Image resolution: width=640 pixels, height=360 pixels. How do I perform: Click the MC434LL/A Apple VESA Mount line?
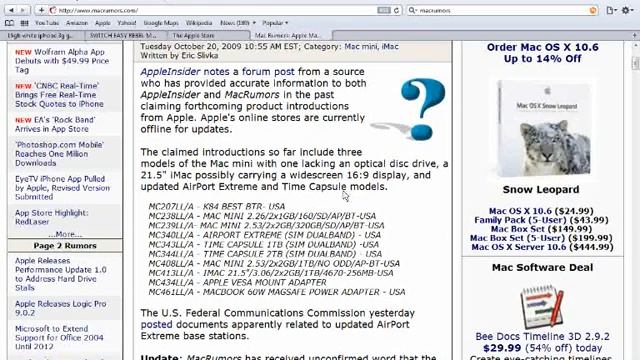point(237,282)
